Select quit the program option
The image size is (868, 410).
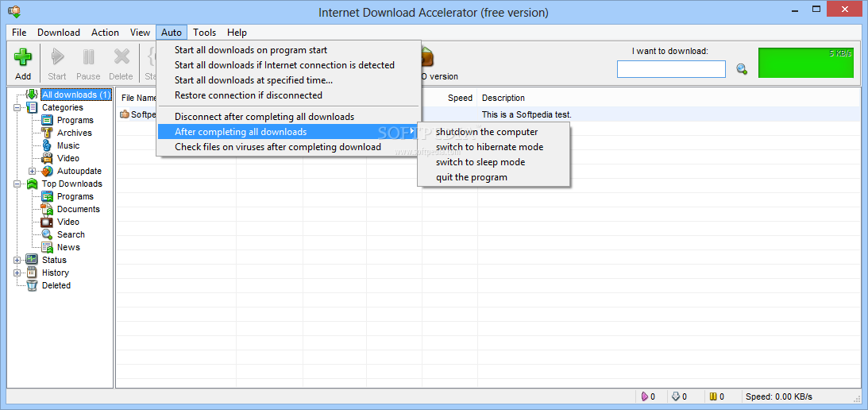[493, 177]
